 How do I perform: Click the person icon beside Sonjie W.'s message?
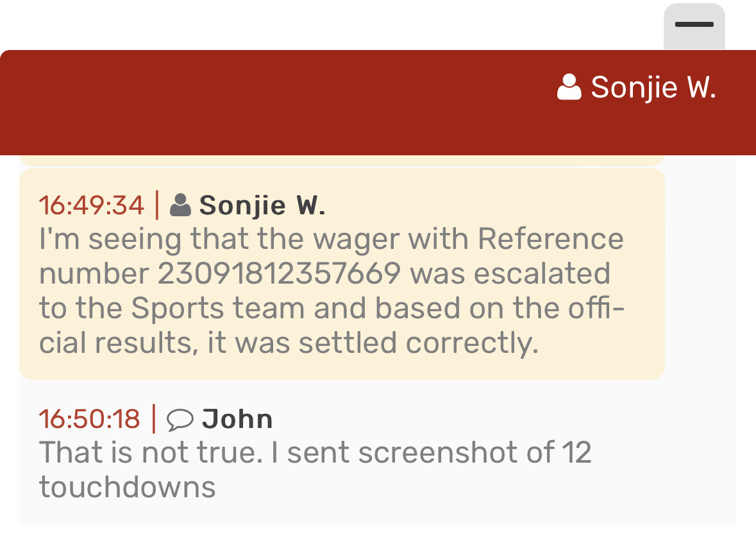click(181, 205)
